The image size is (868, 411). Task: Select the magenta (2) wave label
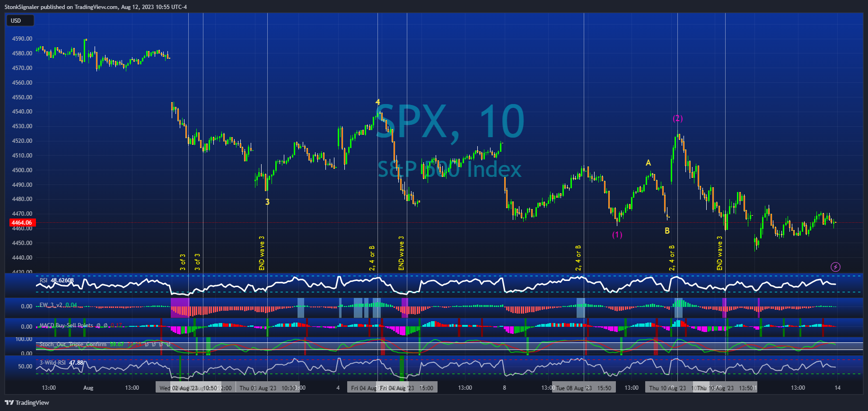[678, 118]
